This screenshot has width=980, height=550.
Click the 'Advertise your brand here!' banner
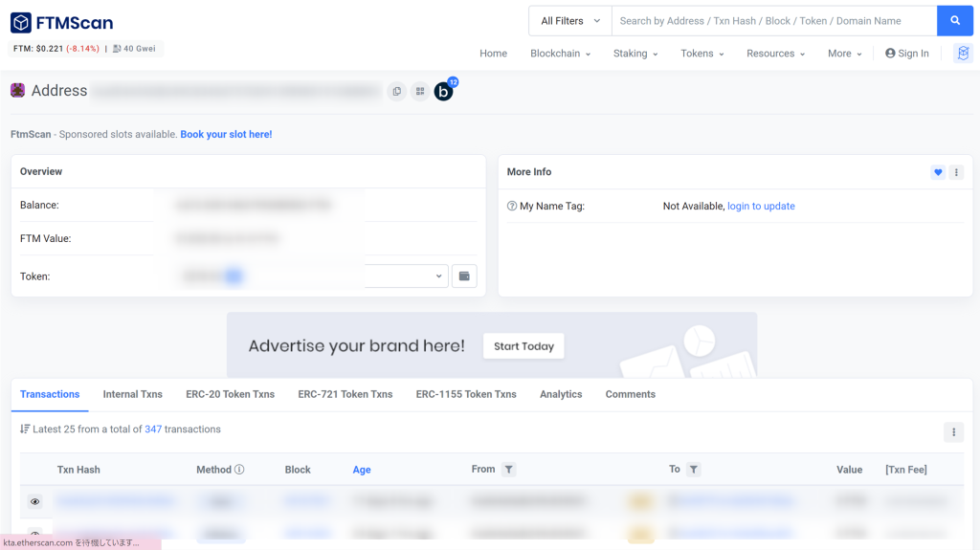[x=491, y=345]
